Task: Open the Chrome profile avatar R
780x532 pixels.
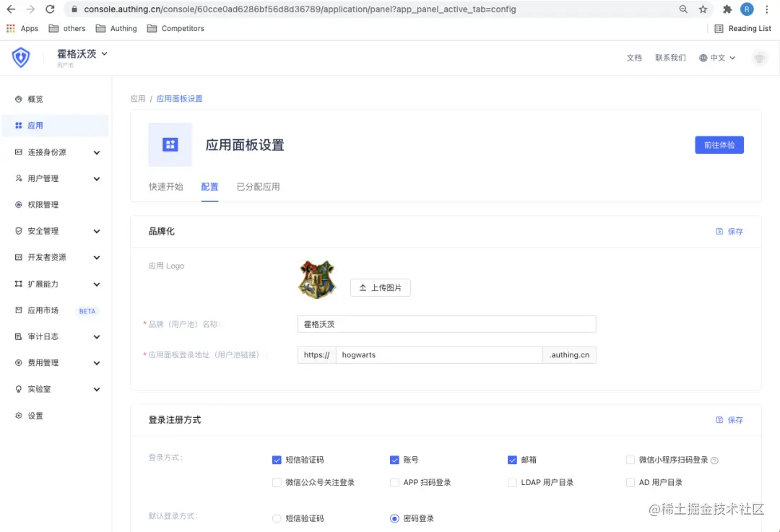Action: pyautogui.click(x=747, y=9)
